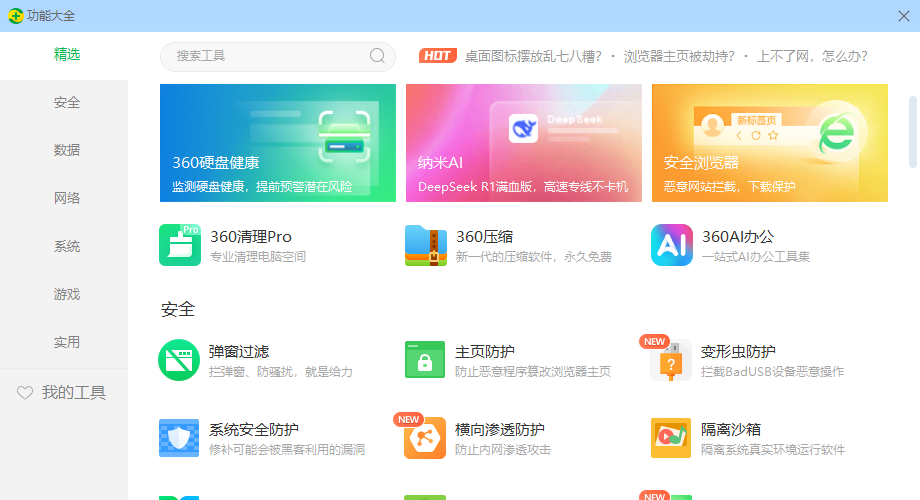Click 防止内网渗透攻击 description

point(503,450)
